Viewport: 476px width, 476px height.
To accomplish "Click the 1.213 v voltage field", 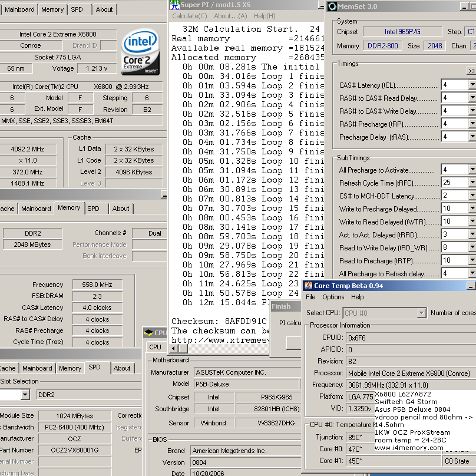I will (97, 68).
